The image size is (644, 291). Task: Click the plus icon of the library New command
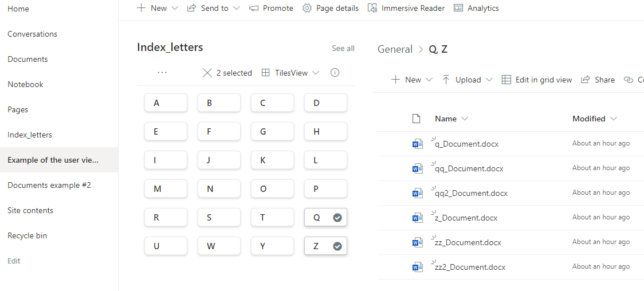pyautogui.click(x=395, y=80)
